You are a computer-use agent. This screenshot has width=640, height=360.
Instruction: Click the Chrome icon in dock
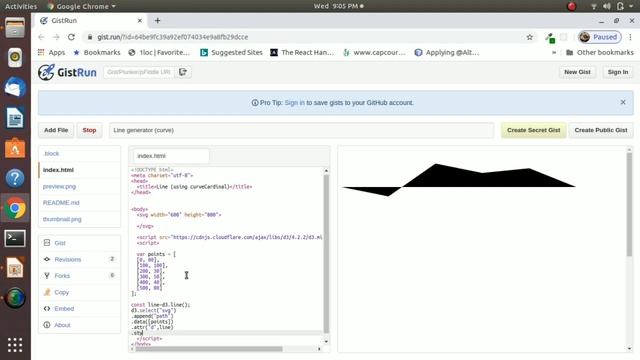coord(15,209)
